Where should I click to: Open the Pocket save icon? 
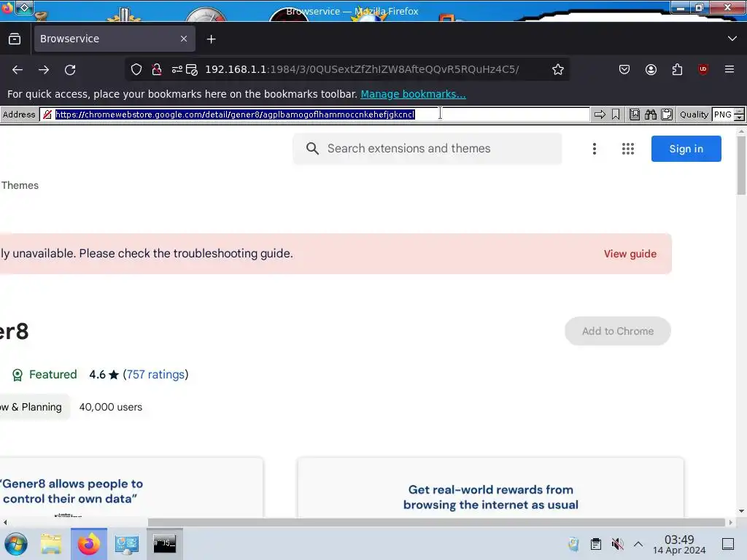click(624, 69)
